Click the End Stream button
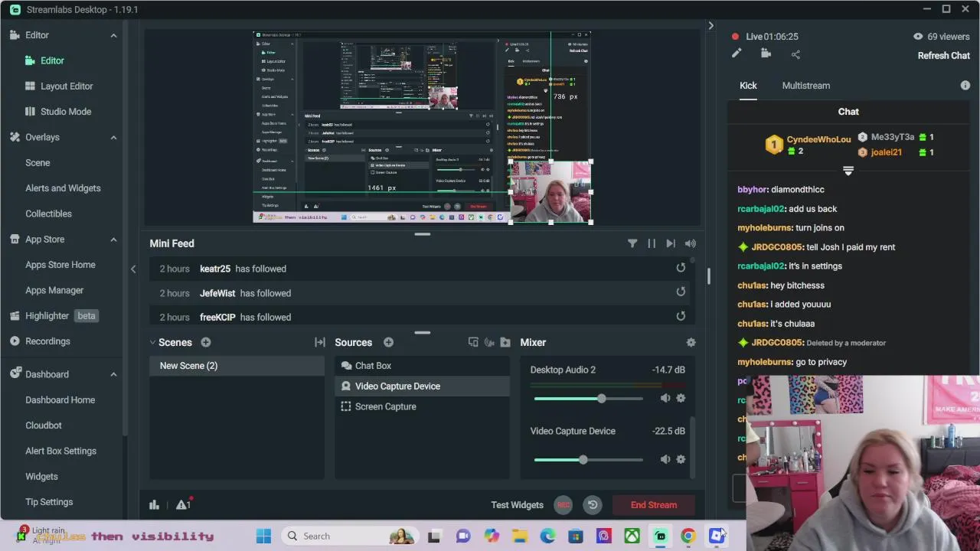Screen dimensions: 980x551 click(x=654, y=505)
